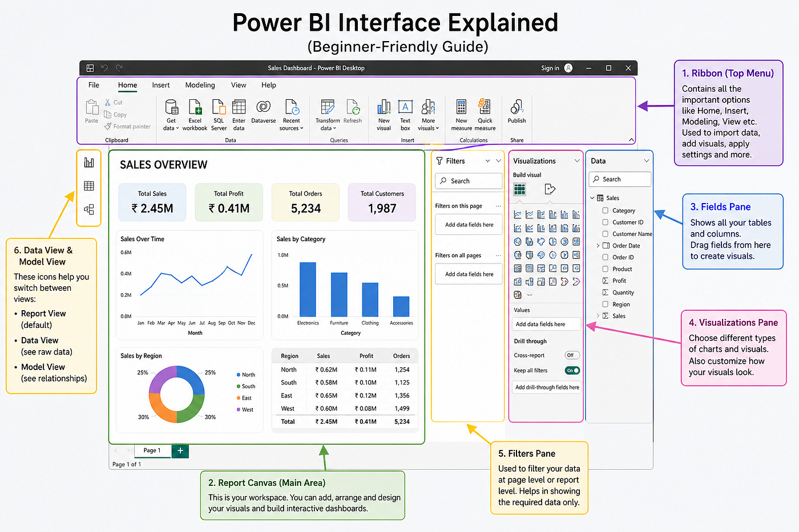Turn on Cross-report drill through toggle

[x=572, y=355]
